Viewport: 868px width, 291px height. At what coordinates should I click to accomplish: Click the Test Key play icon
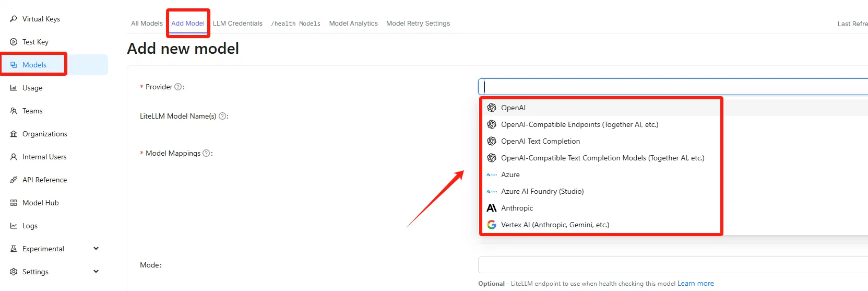[x=14, y=42]
